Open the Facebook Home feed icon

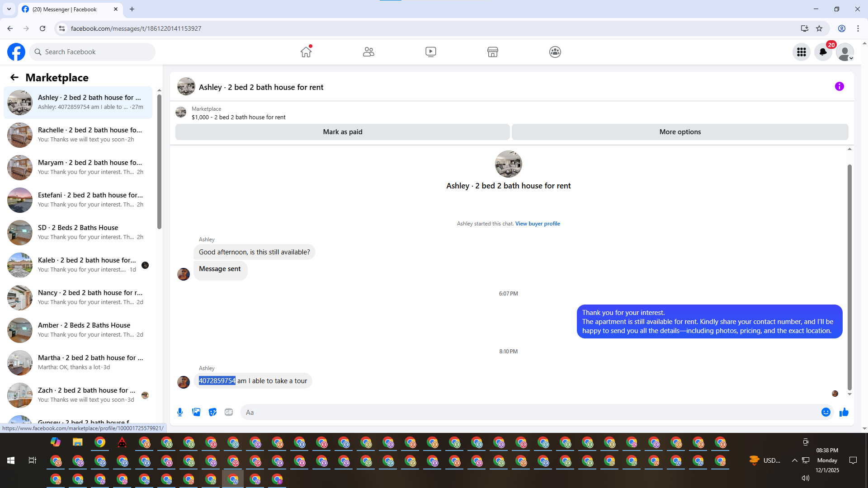tap(306, 52)
